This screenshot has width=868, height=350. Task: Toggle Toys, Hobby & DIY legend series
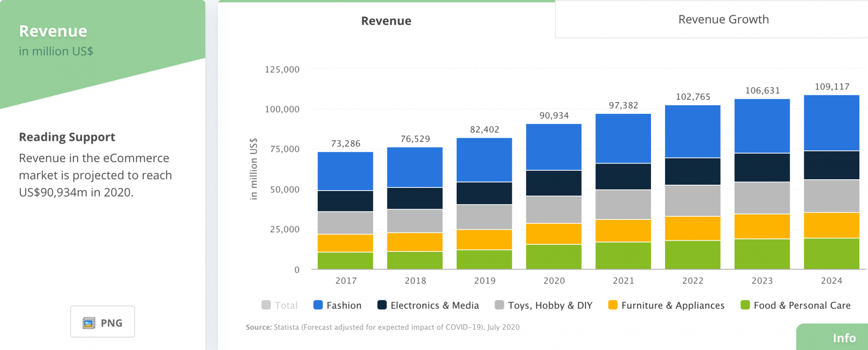(x=543, y=305)
